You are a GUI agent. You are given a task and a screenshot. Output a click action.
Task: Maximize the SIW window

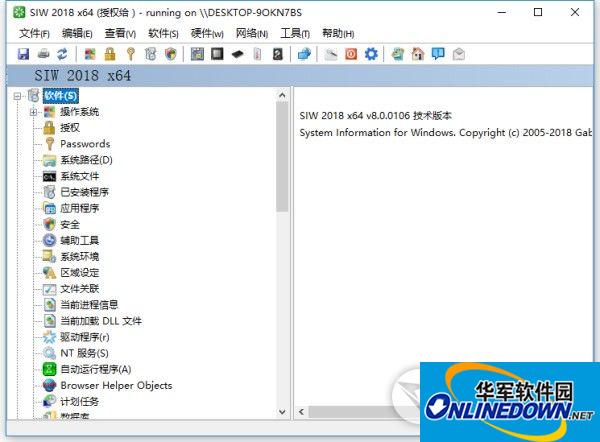point(538,12)
